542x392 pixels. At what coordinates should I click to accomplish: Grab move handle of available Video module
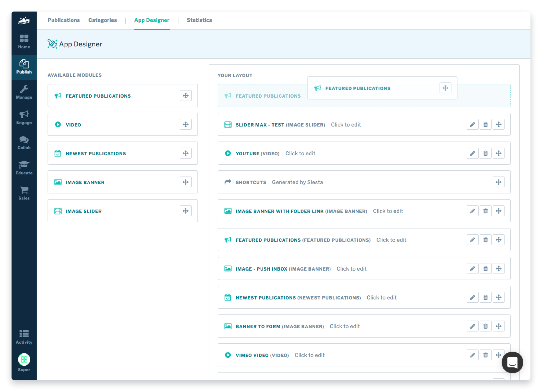(x=186, y=124)
